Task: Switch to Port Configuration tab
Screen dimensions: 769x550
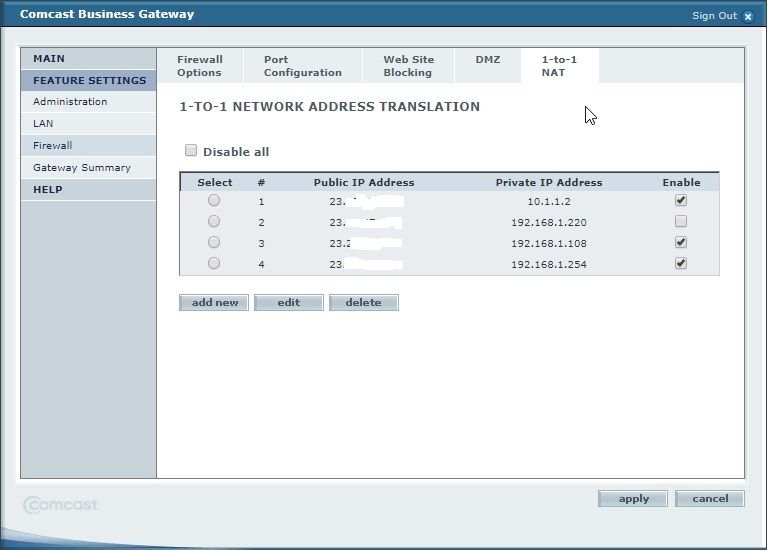Action: [302, 66]
